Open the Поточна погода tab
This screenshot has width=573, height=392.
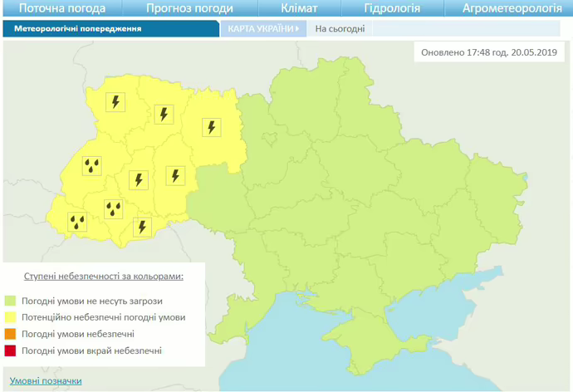coord(61,9)
